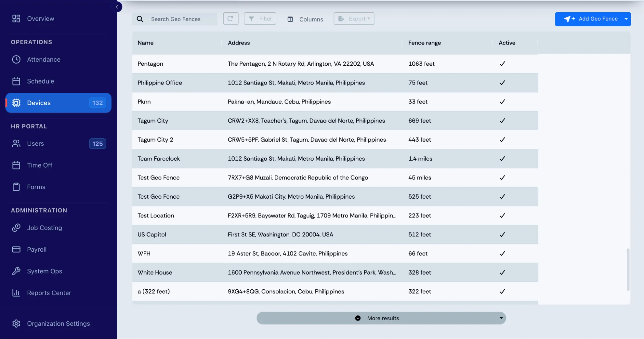This screenshot has height=339, width=644.
Task: Open Organization Settings
Action: [58, 324]
